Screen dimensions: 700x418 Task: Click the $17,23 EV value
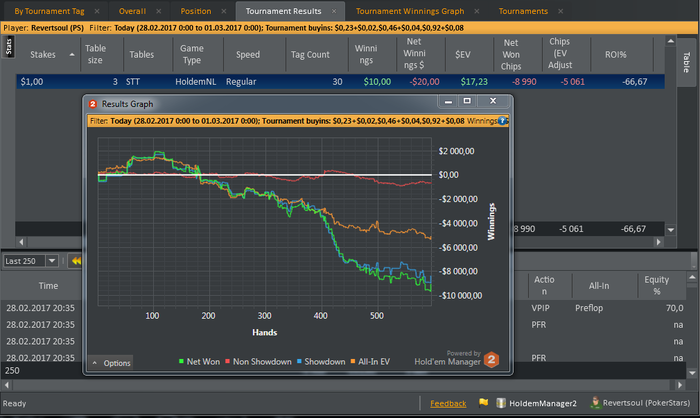[474, 82]
